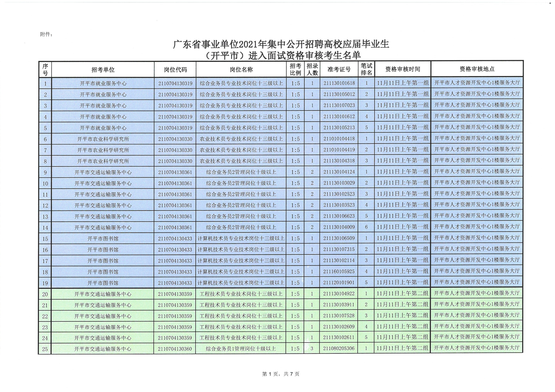Select admission number 211120101901
555x392 pixels.
point(339,282)
